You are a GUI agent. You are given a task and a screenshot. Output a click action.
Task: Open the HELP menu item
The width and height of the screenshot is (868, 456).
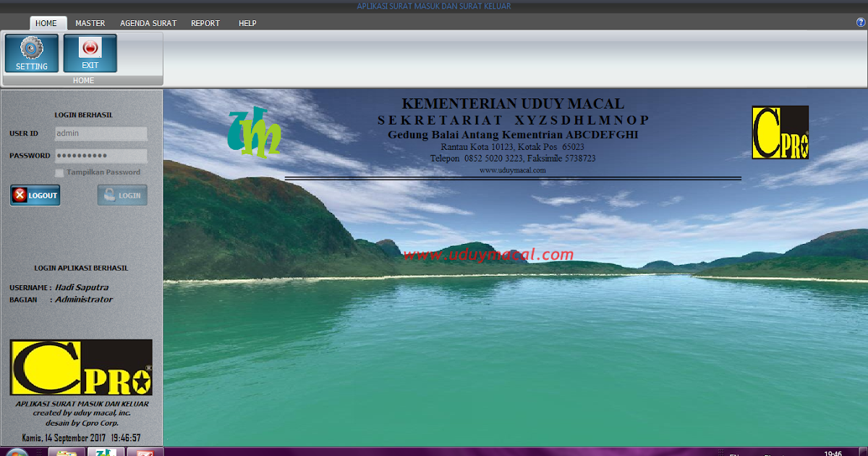coord(247,22)
